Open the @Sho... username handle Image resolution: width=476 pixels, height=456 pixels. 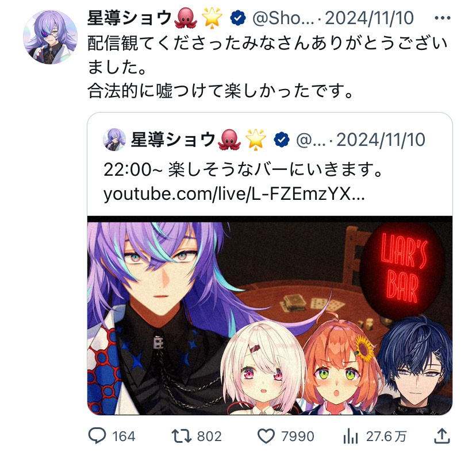coord(283,18)
